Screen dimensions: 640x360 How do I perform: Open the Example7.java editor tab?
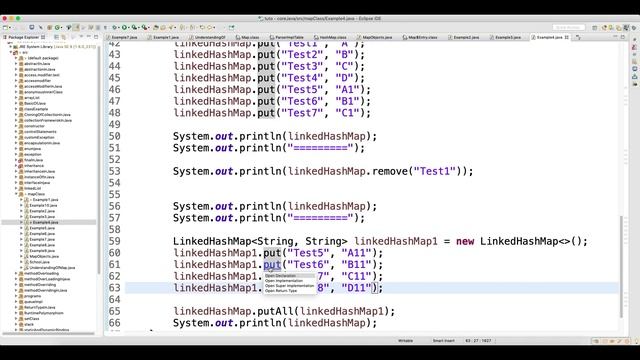coord(122,37)
